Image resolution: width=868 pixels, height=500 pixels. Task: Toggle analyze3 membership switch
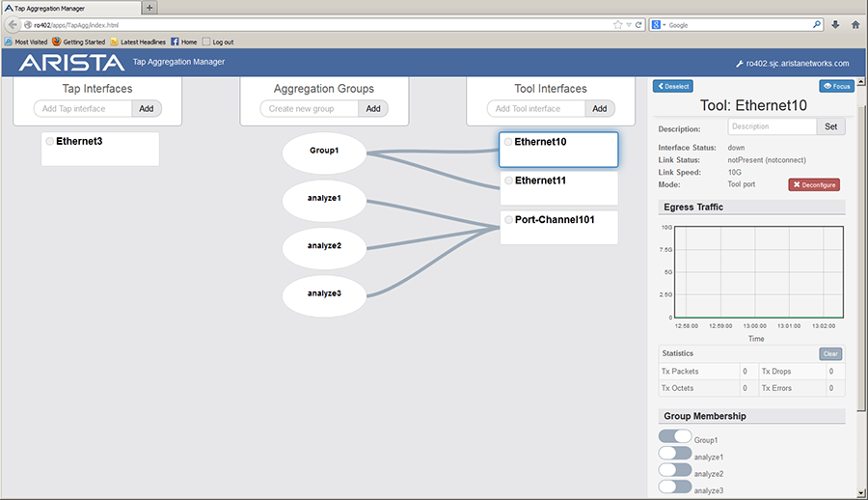[675, 486]
